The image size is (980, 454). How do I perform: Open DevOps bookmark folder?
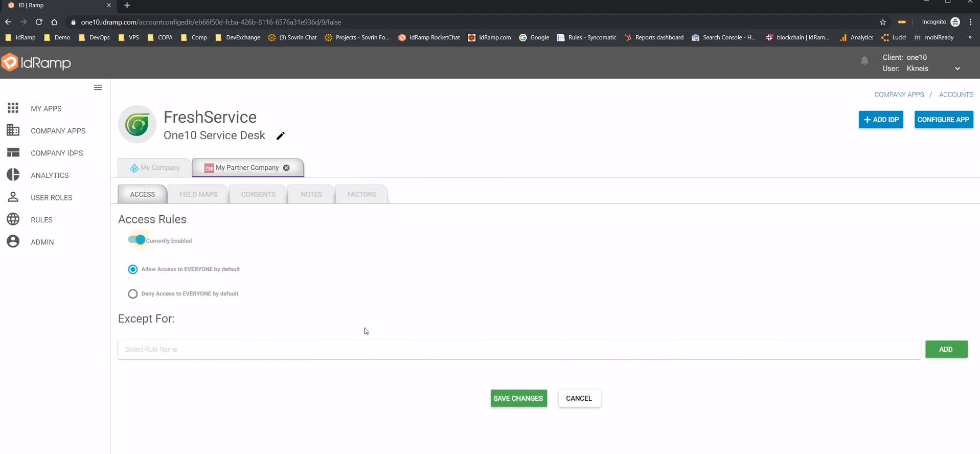(95, 37)
